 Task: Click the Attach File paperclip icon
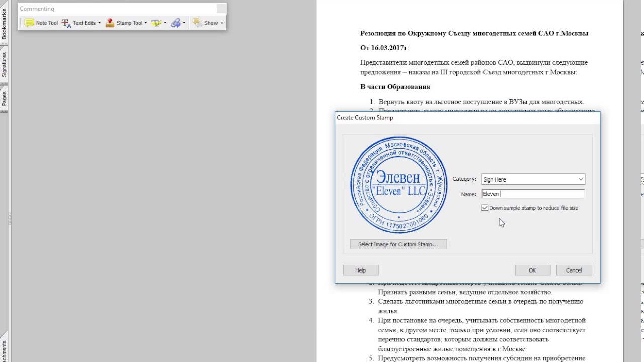[x=175, y=23]
